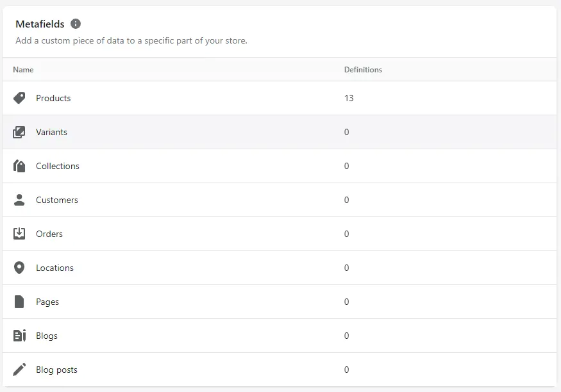Go to Orders metafields

point(49,234)
